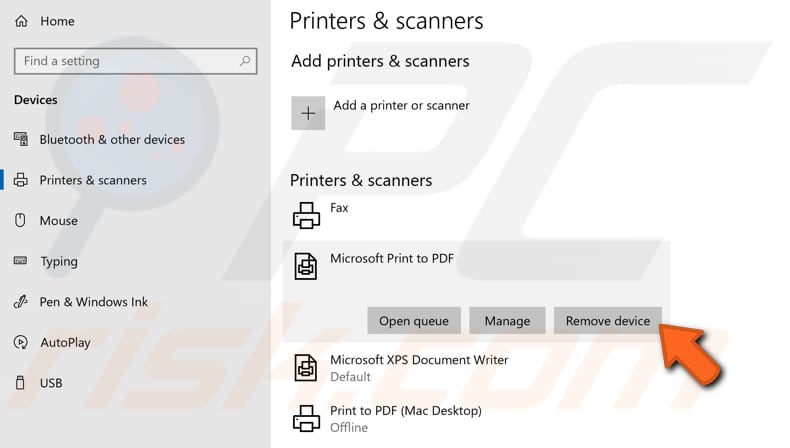The image size is (790, 448).
Task: Click the Open queue button
Action: [x=414, y=321]
